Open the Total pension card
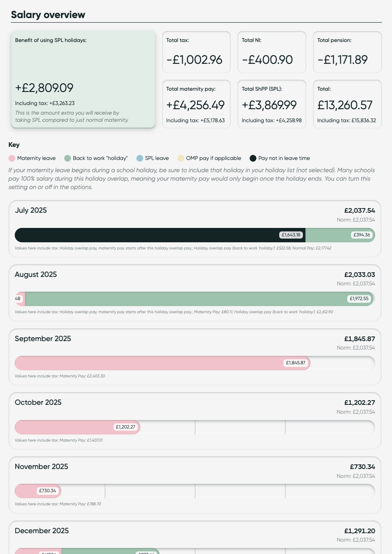Viewport: 392px width, 554px height. [x=347, y=52]
